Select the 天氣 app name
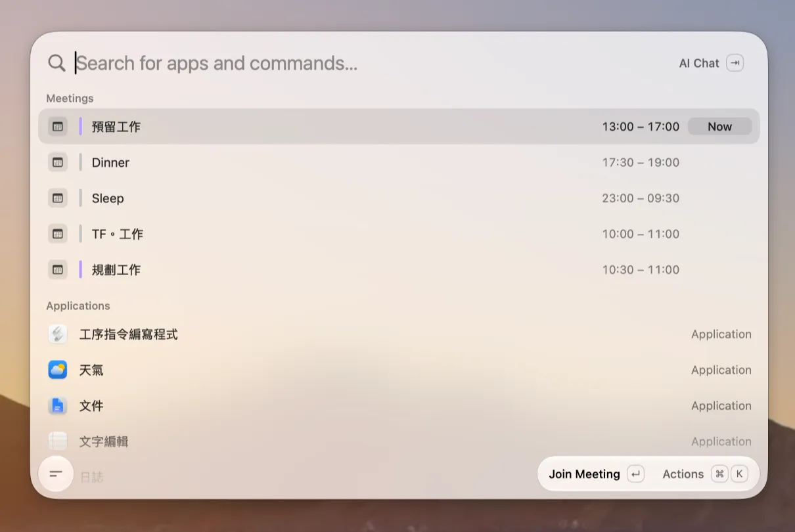Screen dimensions: 795x532 91,370
